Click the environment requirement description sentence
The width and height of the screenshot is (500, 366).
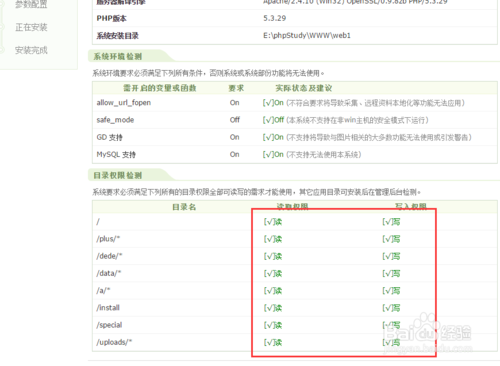pyautogui.click(x=208, y=73)
